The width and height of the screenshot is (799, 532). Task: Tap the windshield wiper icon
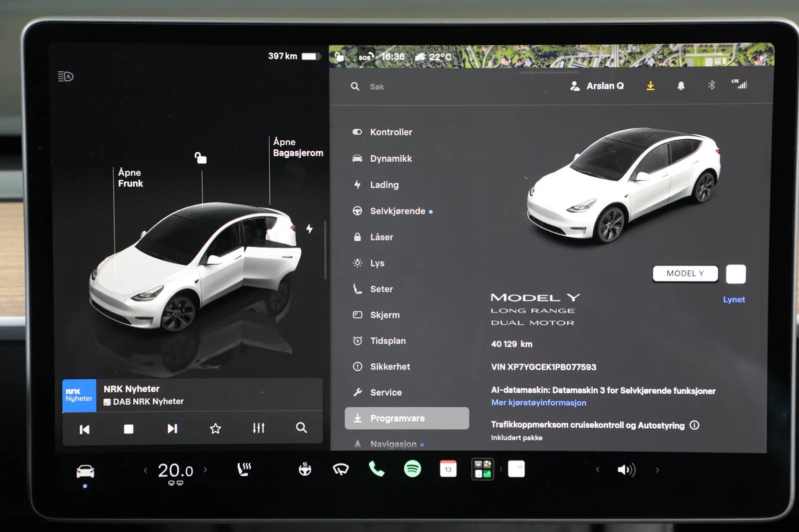click(341, 469)
